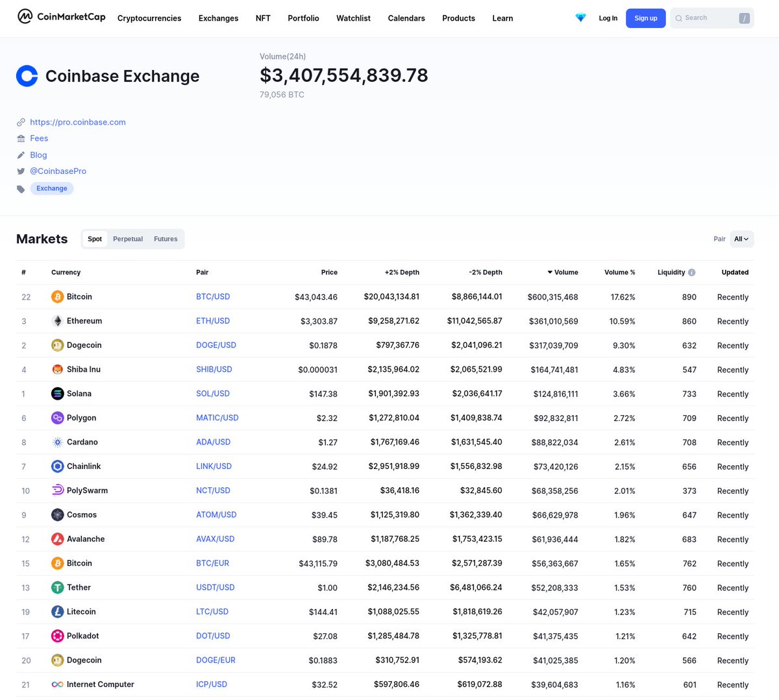Open the Fees page link

39,138
